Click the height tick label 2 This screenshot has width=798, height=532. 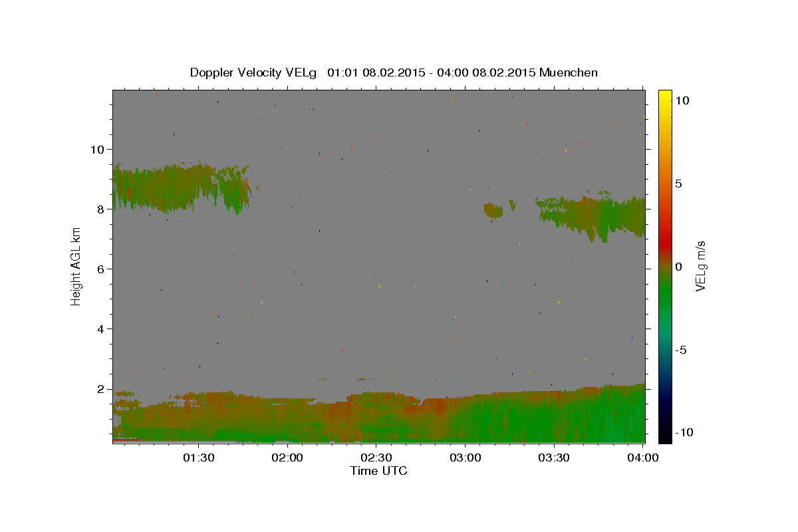(x=101, y=388)
